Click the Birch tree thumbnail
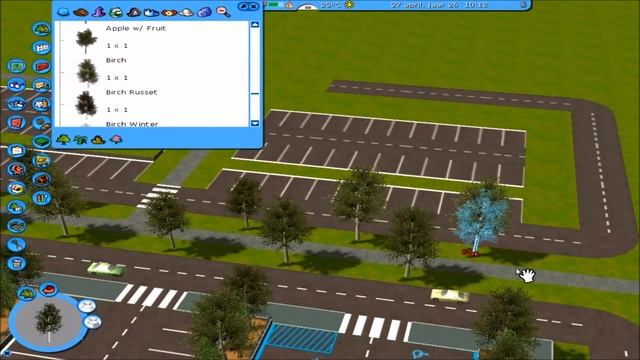The image size is (640, 360). click(87, 72)
